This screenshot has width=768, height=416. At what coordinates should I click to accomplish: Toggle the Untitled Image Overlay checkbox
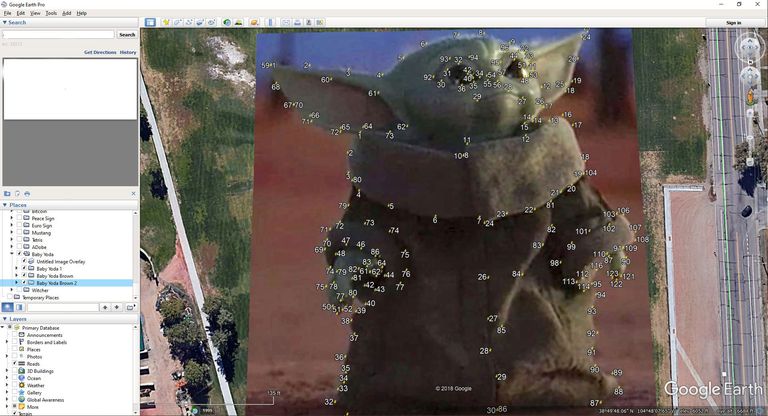click(24, 262)
